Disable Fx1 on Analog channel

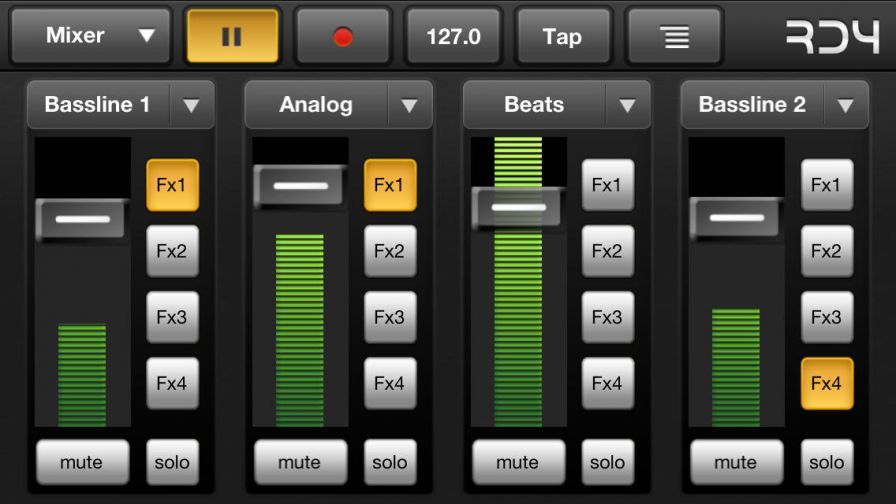pos(390,185)
